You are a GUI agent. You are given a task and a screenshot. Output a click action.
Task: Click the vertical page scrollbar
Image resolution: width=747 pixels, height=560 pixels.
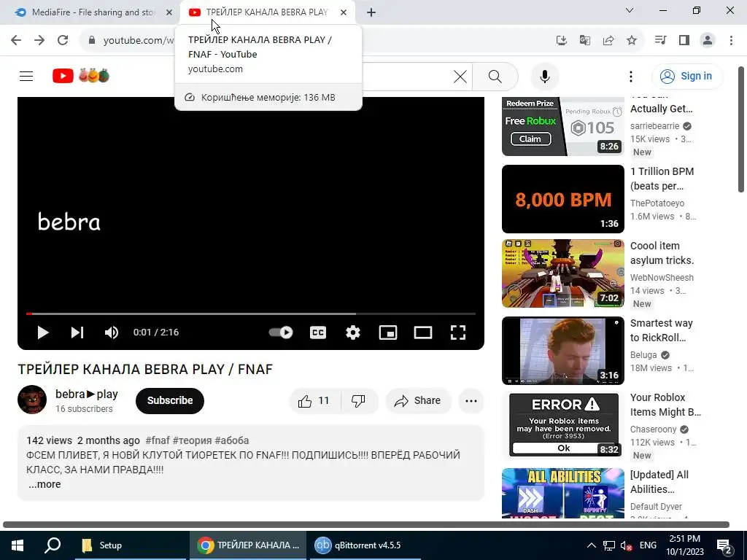click(741, 130)
